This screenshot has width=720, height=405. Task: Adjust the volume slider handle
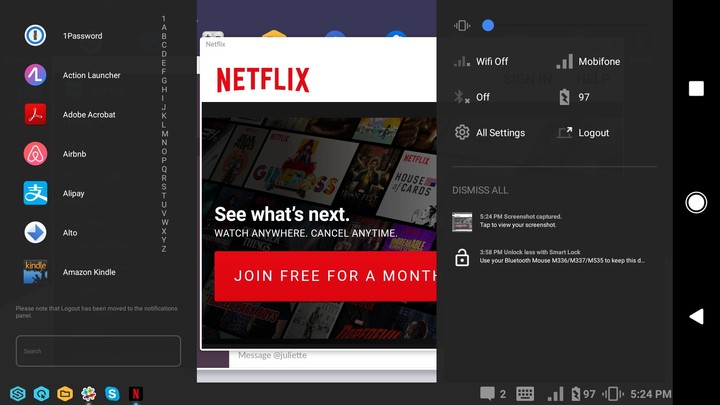(488, 25)
